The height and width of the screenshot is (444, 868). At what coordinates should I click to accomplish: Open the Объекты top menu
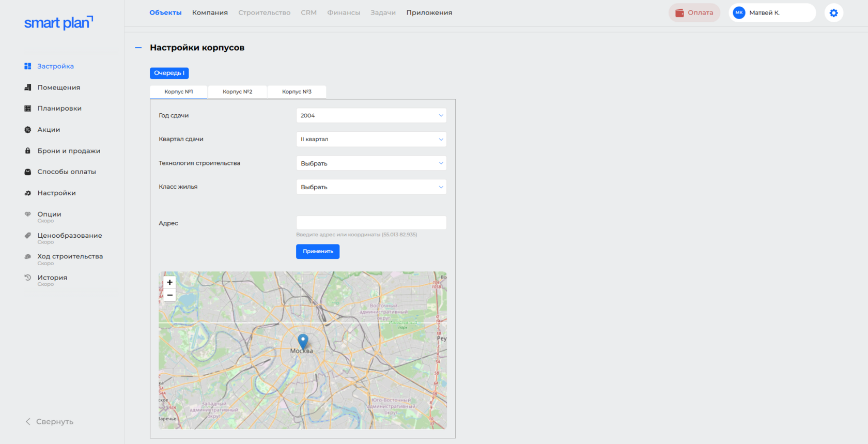(x=165, y=13)
